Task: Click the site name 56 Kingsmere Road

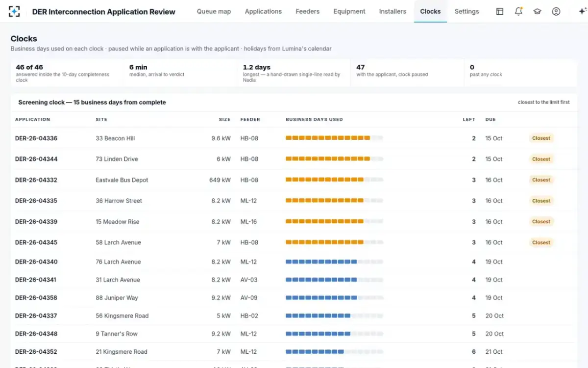Action: click(x=122, y=316)
